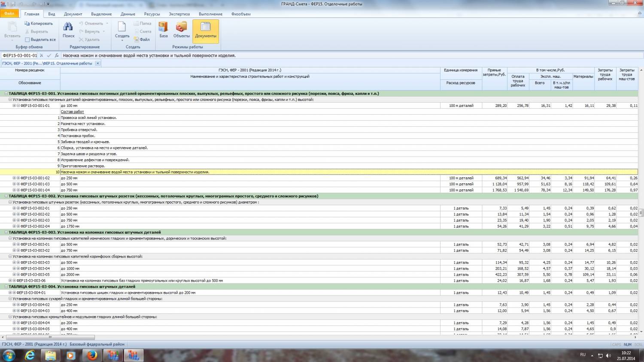
Task: Click the Копировать icon in ribbon
Action: pyautogui.click(x=27, y=24)
